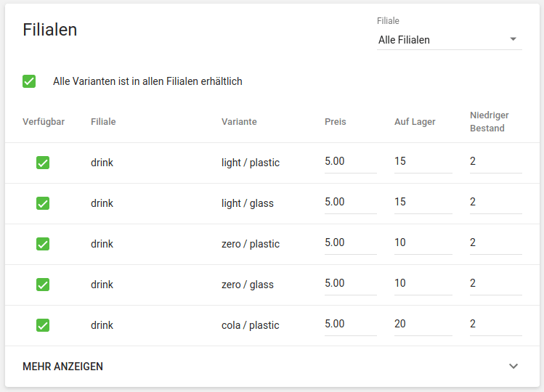Toggle cola / plastic availability checkbox
This screenshot has width=544, height=392.
pos(43,325)
